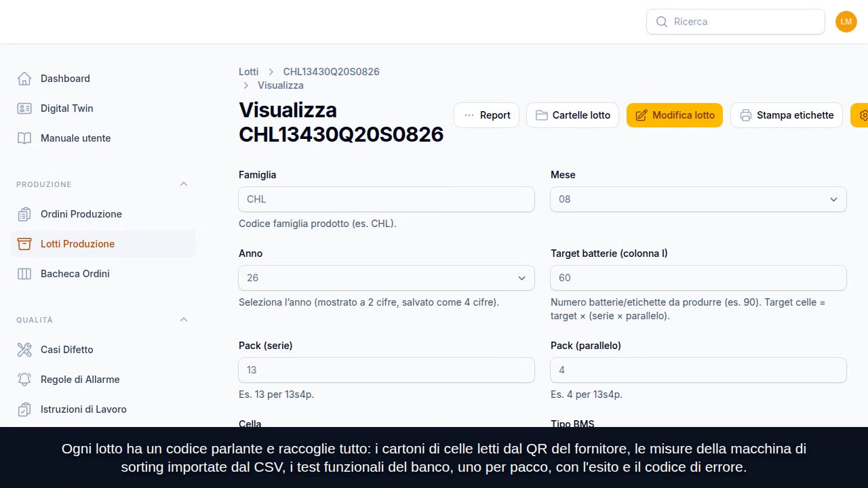Click the Stampa etichette button

coord(787,115)
